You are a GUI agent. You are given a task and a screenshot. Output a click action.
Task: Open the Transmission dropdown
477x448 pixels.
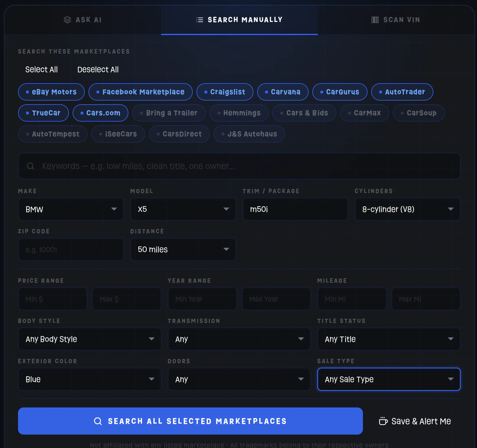pyautogui.click(x=239, y=339)
